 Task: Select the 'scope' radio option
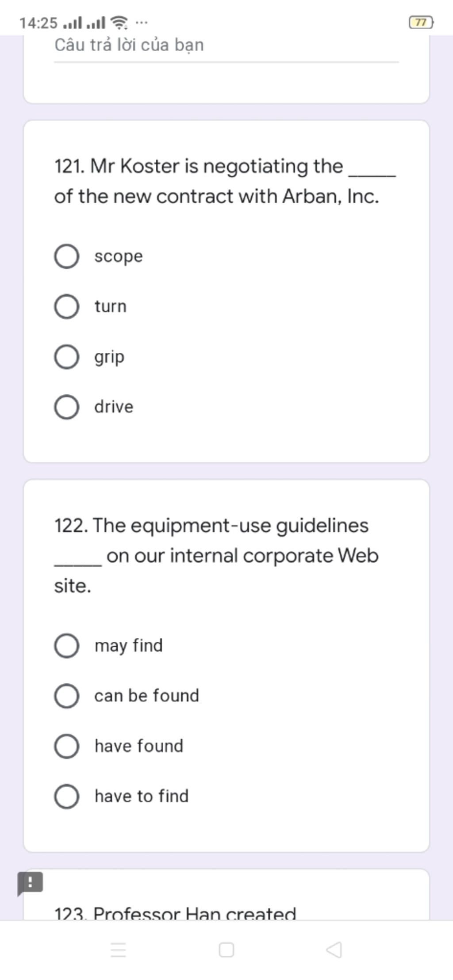coord(67,256)
